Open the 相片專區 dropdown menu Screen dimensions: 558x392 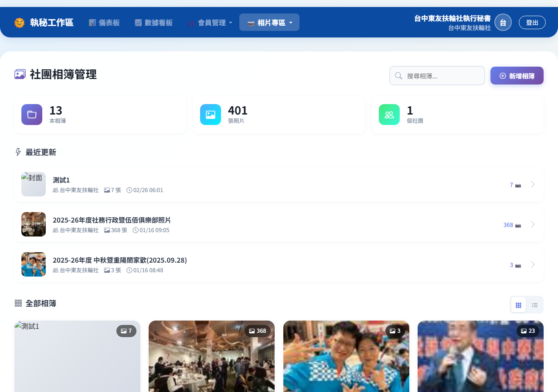coord(269,22)
